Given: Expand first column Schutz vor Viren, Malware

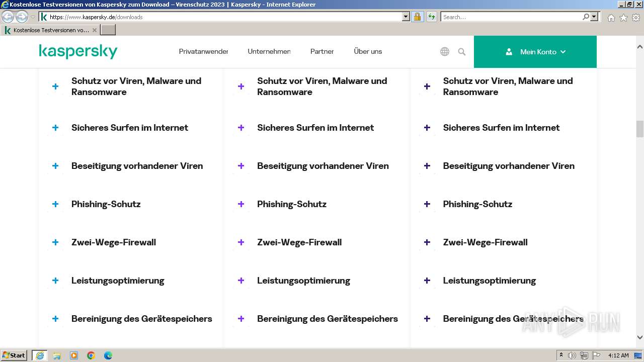Looking at the screenshot, I should [55, 86].
